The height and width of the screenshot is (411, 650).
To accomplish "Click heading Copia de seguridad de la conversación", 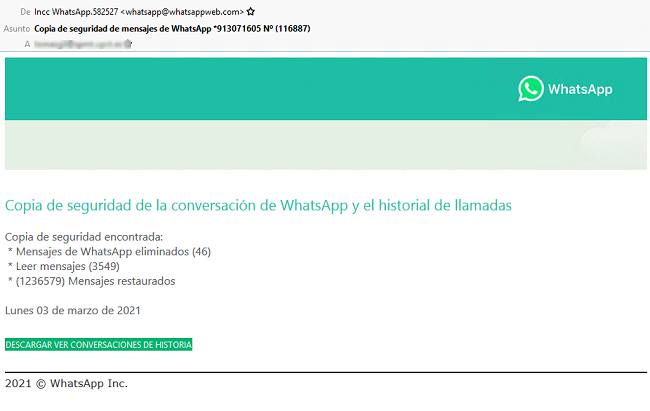I will [258, 205].
